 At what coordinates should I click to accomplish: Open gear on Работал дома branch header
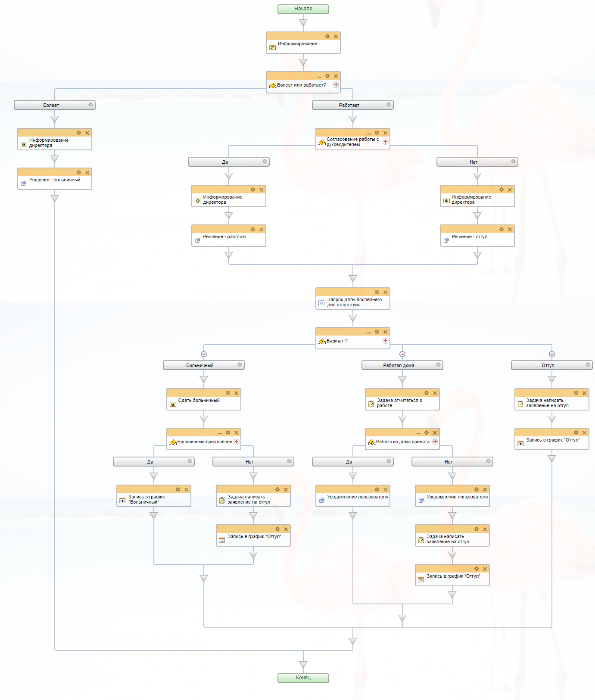[x=438, y=365]
